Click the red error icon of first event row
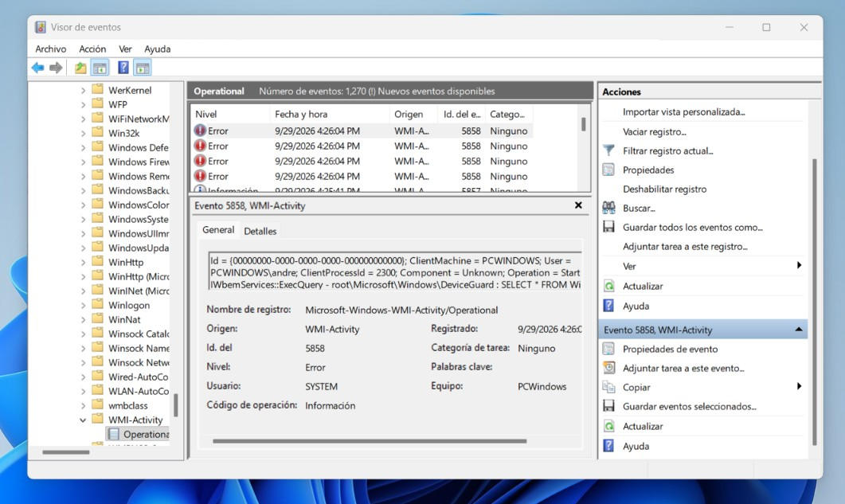The width and height of the screenshot is (845, 504). point(201,131)
